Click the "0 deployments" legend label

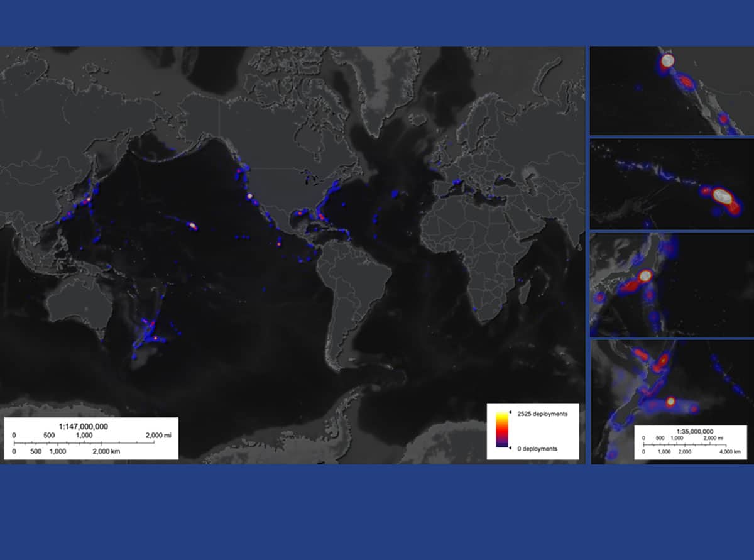(x=536, y=449)
